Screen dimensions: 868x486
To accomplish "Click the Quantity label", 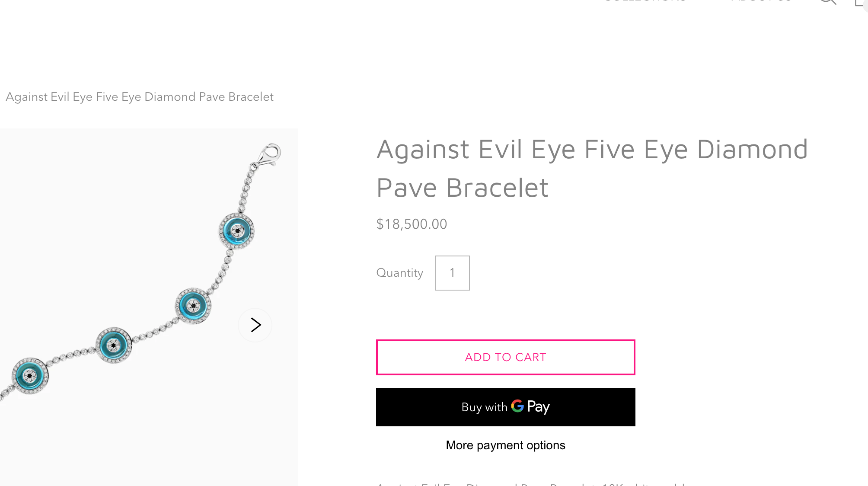I will (399, 273).
